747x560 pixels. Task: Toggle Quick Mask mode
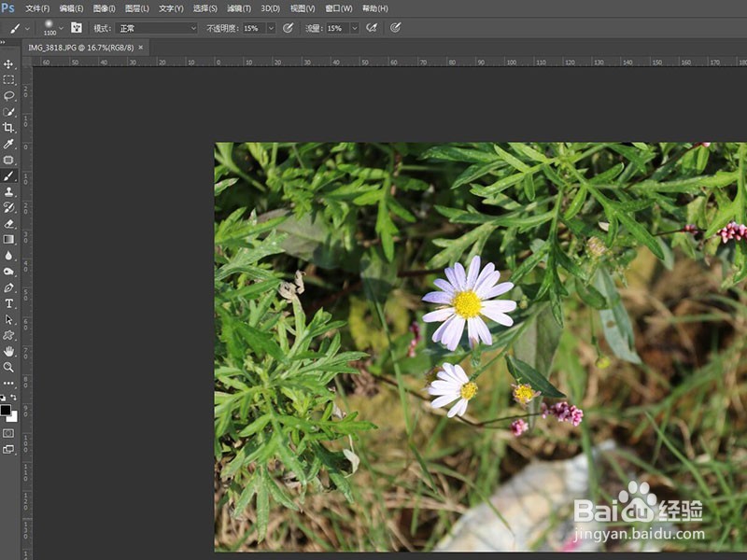click(x=8, y=433)
